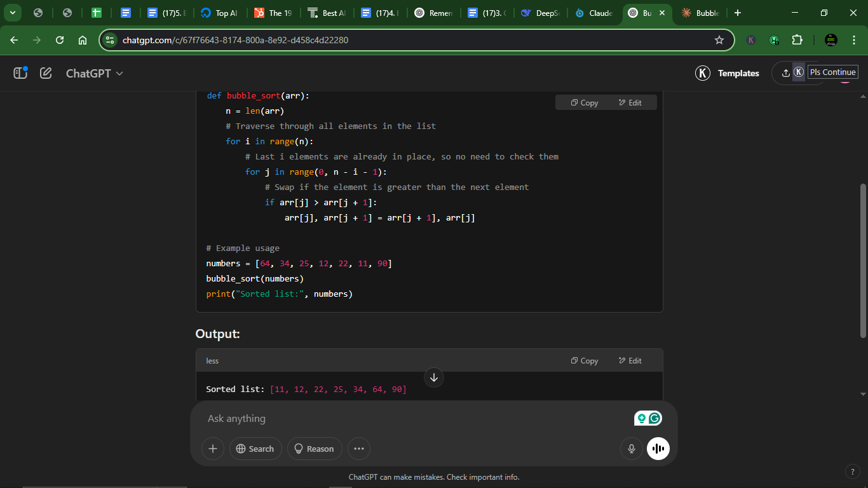Click the n = len(arr) line
This screenshot has width=868, height=488.
[x=255, y=111]
